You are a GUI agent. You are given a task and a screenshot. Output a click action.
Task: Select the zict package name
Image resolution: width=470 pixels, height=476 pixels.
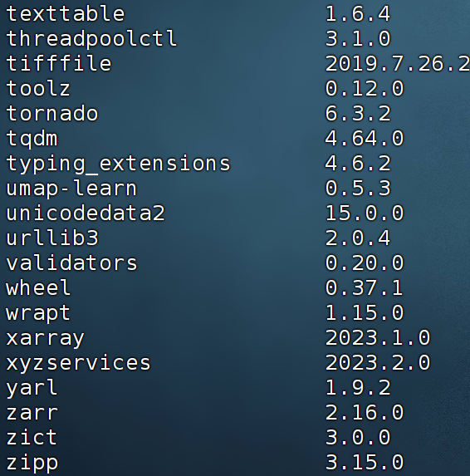[x=32, y=437]
